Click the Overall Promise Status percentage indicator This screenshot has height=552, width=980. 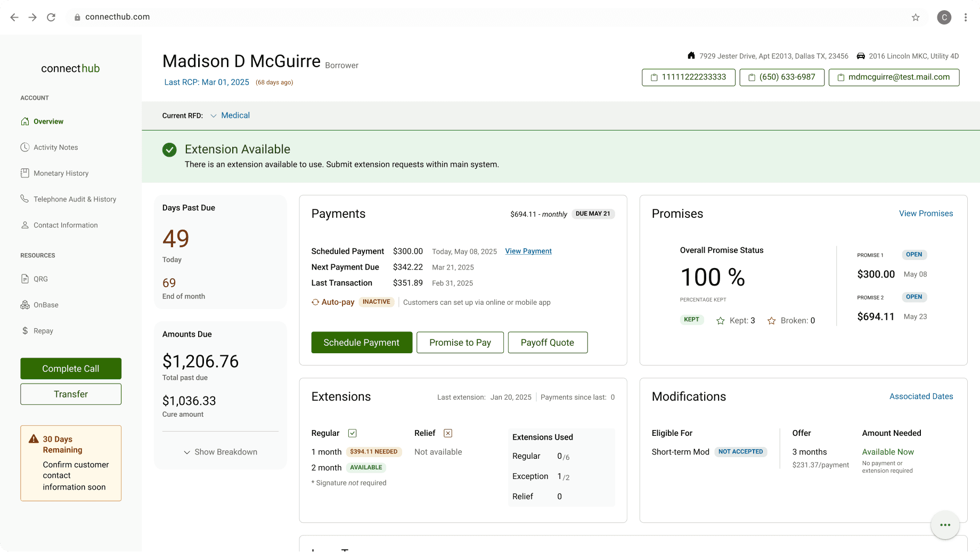pyautogui.click(x=712, y=277)
